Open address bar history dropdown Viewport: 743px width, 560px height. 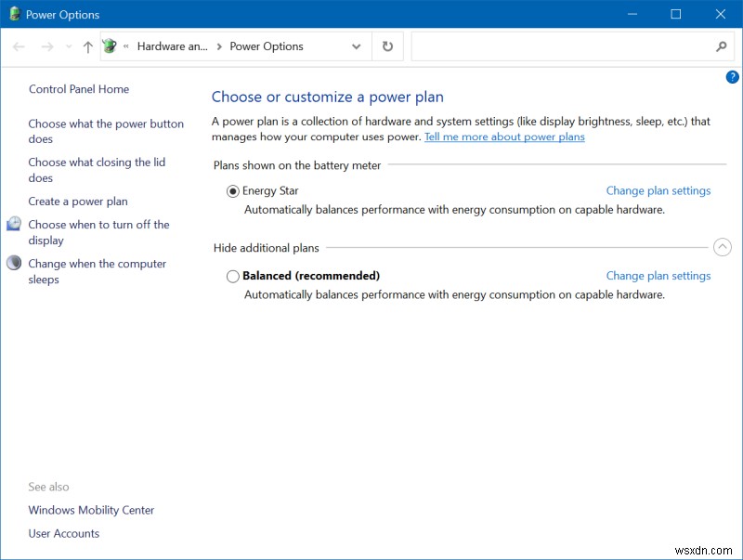(x=357, y=46)
